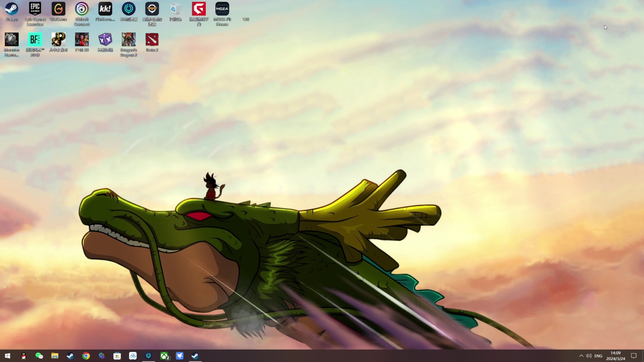Open the Steam desktop shortcut
The width and height of the screenshot is (644, 362).
point(12,9)
